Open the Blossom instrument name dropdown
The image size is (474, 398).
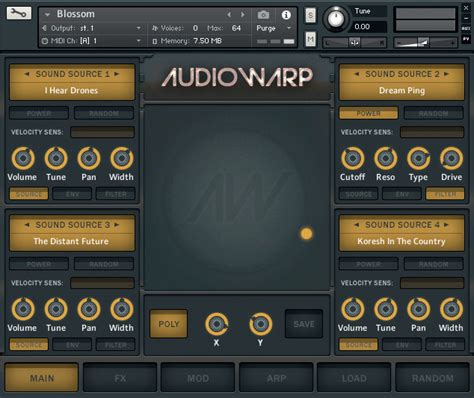coord(47,14)
